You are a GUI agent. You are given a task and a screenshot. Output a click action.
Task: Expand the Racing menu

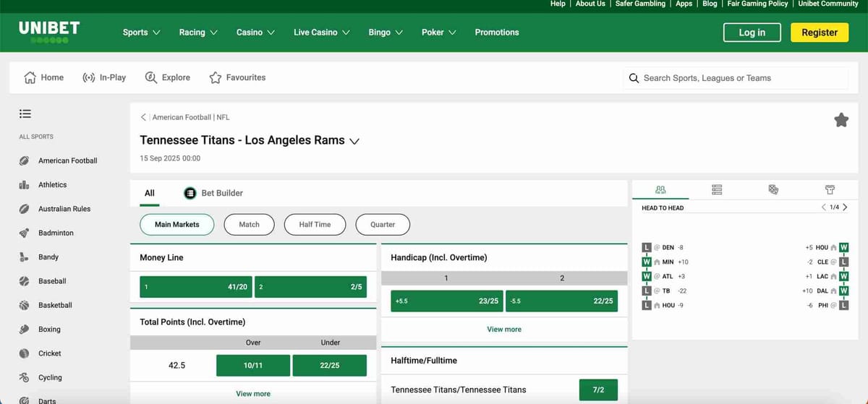(199, 33)
